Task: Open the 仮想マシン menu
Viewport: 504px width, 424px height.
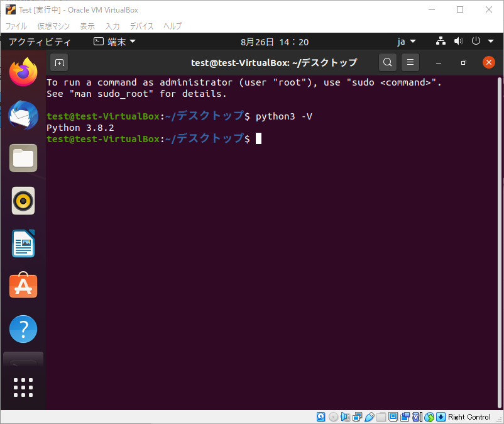Action: pos(53,26)
